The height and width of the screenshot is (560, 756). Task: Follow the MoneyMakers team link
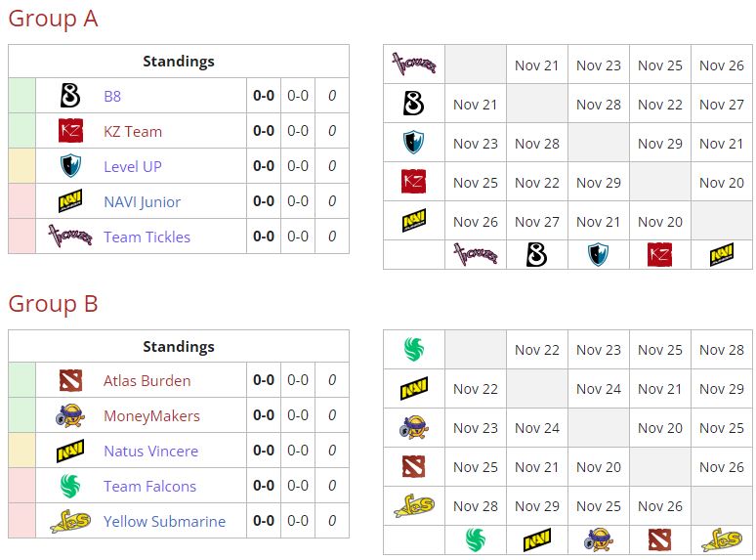coord(151,415)
